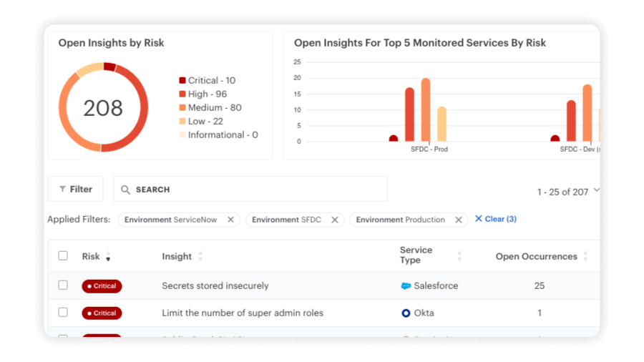The width and height of the screenshot is (644, 362).
Task: Remove the Environment Production filter
Action: (459, 220)
